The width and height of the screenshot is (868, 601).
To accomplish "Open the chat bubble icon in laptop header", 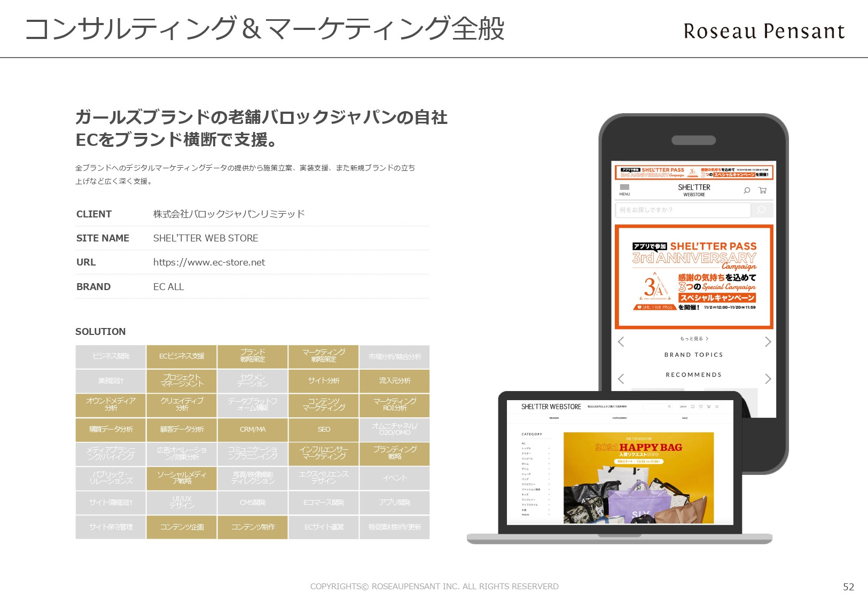I will 693,406.
